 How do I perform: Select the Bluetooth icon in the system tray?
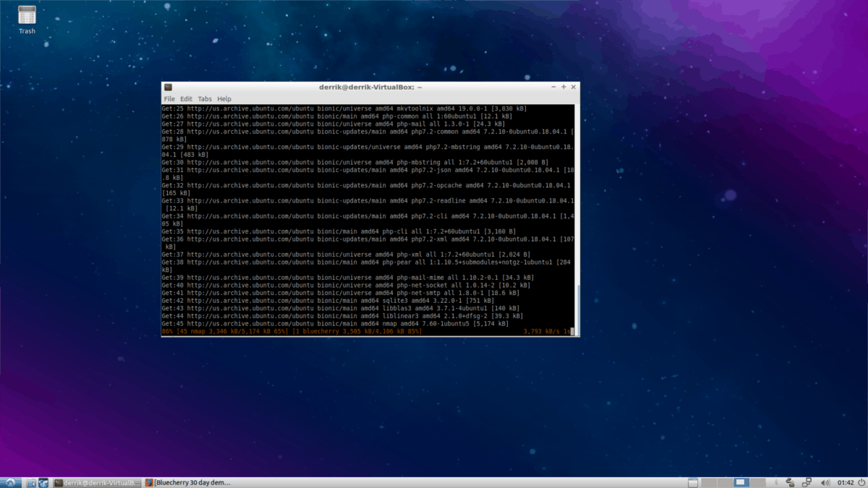[x=776, y=482]
